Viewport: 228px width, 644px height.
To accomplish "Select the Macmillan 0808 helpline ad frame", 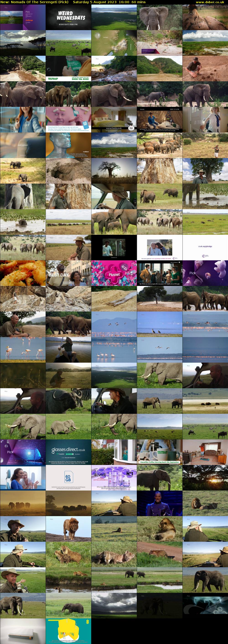I will [68, 69].
